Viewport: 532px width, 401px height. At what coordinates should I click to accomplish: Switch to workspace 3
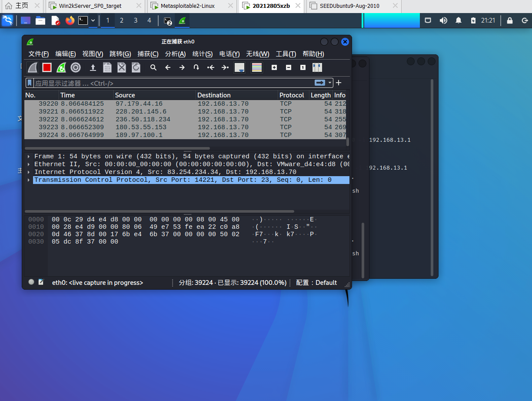[136, 20]
